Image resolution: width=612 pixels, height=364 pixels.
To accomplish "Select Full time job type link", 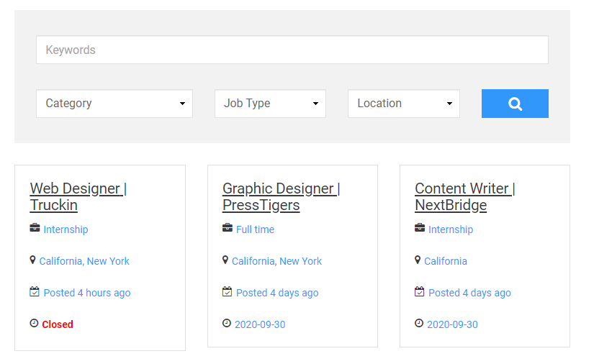I will coord(255,229).
